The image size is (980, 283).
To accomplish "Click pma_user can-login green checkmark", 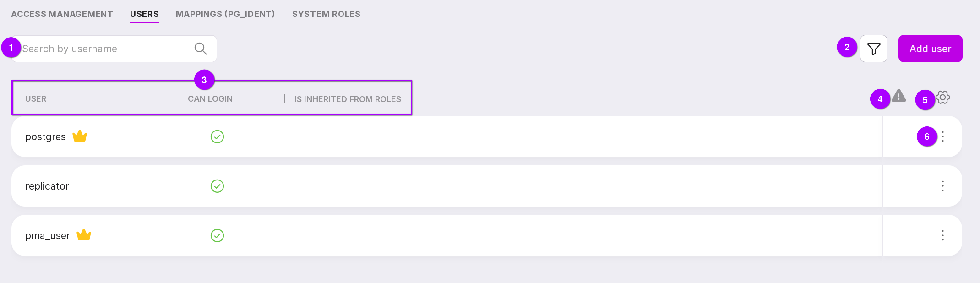I will click(x=217, y=235).
